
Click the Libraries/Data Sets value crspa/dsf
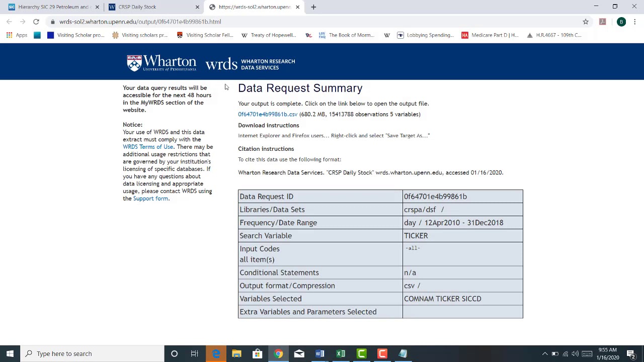click(x=424, y=210)
